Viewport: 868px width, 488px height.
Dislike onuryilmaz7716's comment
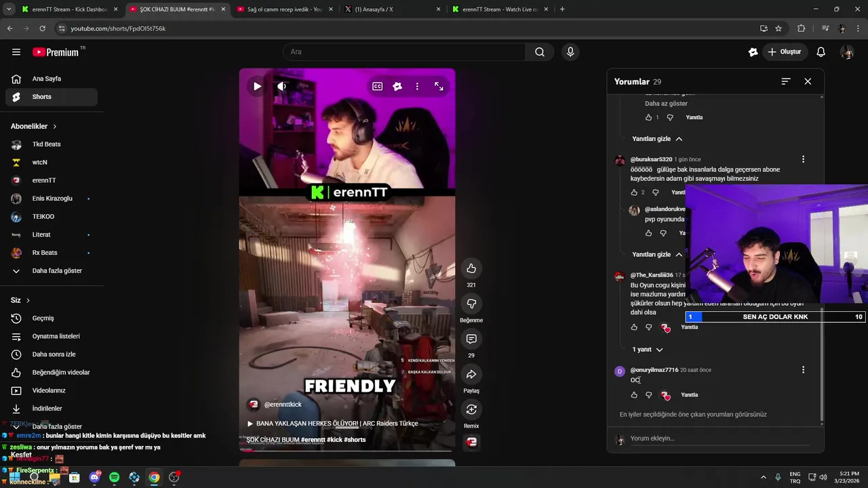(649, 395)
